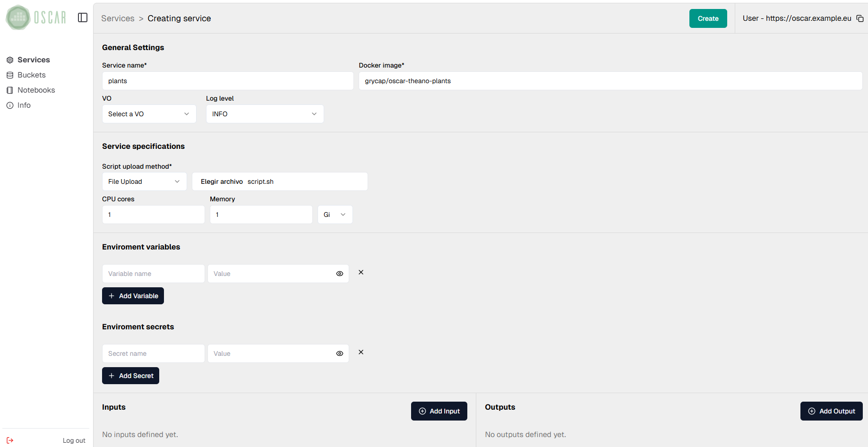Image resolution: width=868 pixels, height=447 pixels.
Task: Click the OSCAR logo
Action: coord(36,17)
